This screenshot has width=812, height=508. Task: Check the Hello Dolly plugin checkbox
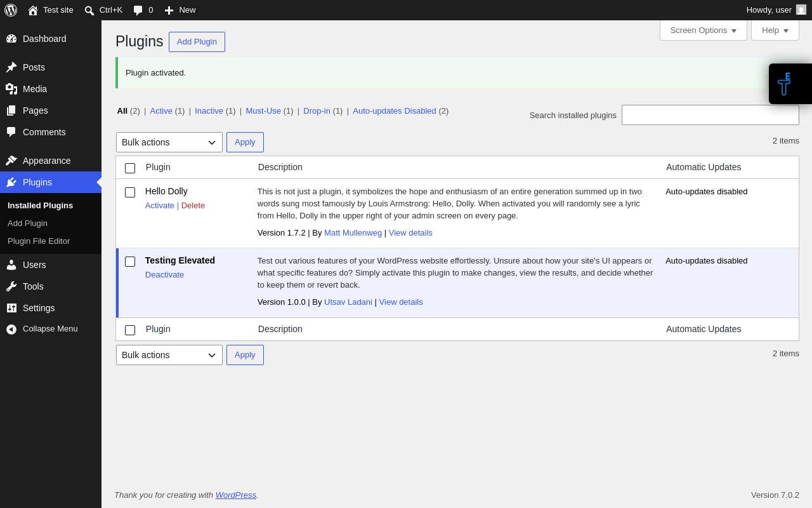tap(130, 192)
